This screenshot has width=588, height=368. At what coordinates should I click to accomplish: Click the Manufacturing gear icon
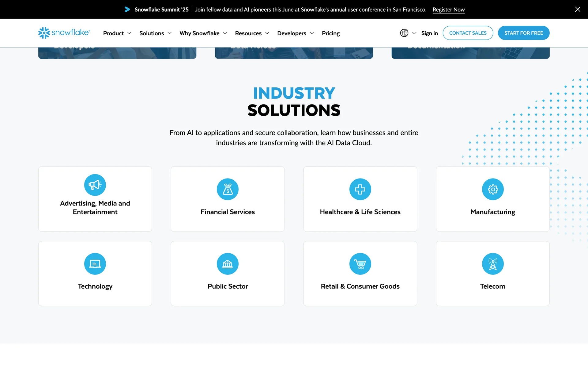point(493,189)
